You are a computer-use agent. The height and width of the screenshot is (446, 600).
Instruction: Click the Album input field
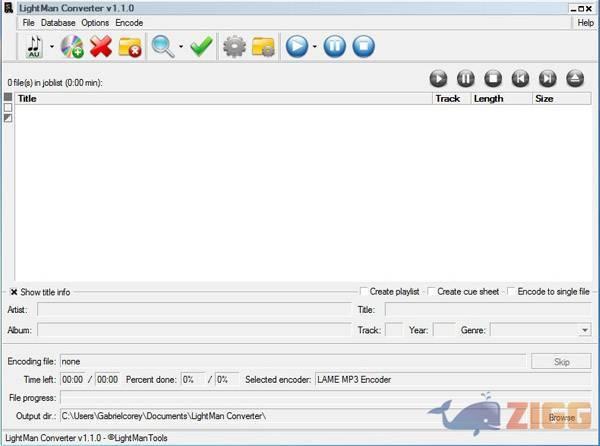click(x=194, y=330)
